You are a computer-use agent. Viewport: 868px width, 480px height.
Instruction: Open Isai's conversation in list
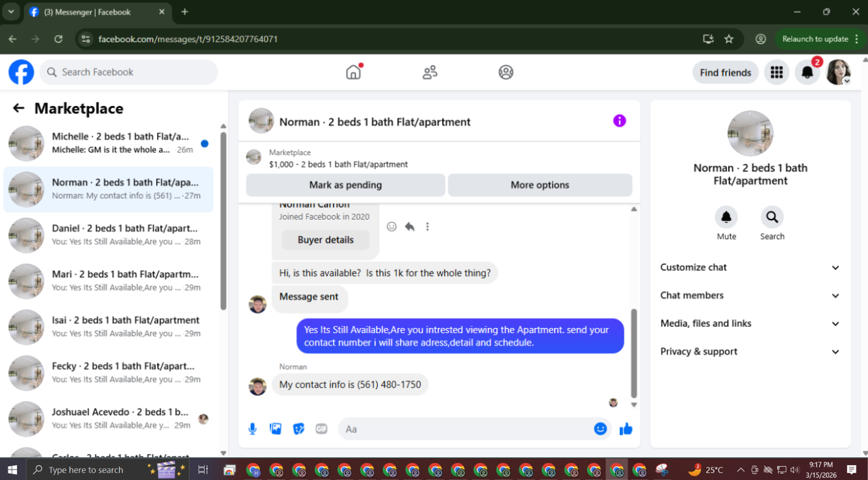point(109,327)
